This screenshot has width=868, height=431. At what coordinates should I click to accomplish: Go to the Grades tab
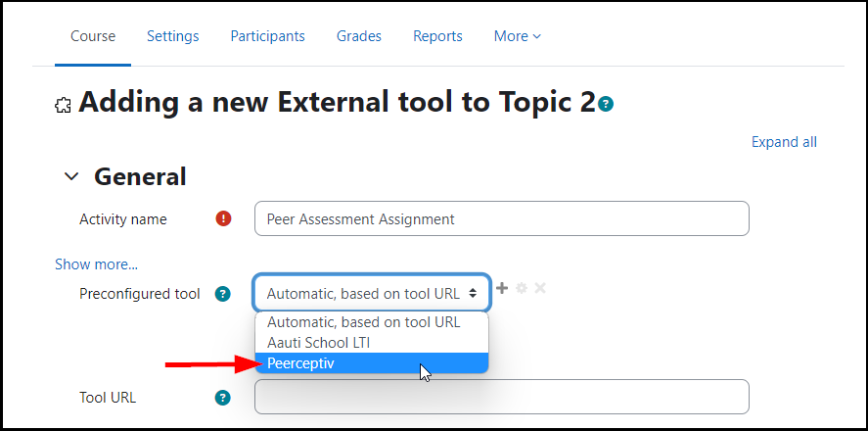click(359, 36)
